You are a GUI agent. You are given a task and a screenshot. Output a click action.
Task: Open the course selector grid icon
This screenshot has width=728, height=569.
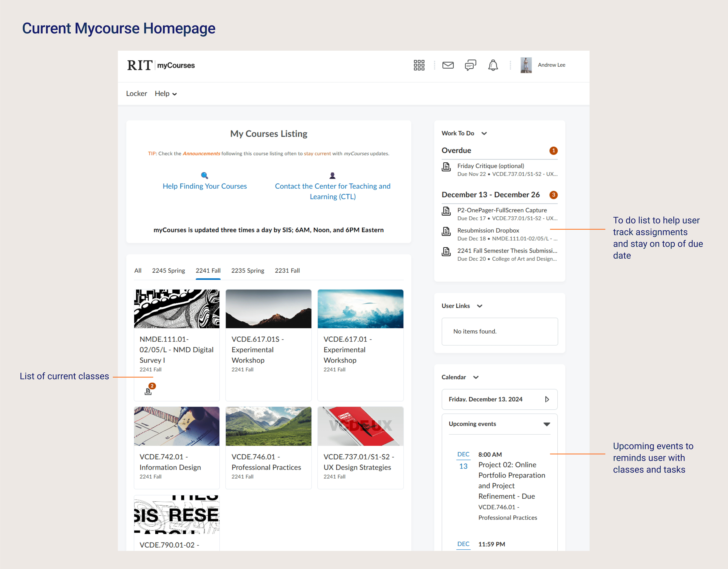coord(419,65)
